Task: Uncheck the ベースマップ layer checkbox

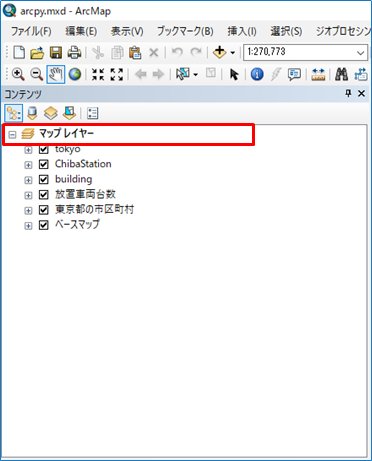Action: (x=44, y=225)
